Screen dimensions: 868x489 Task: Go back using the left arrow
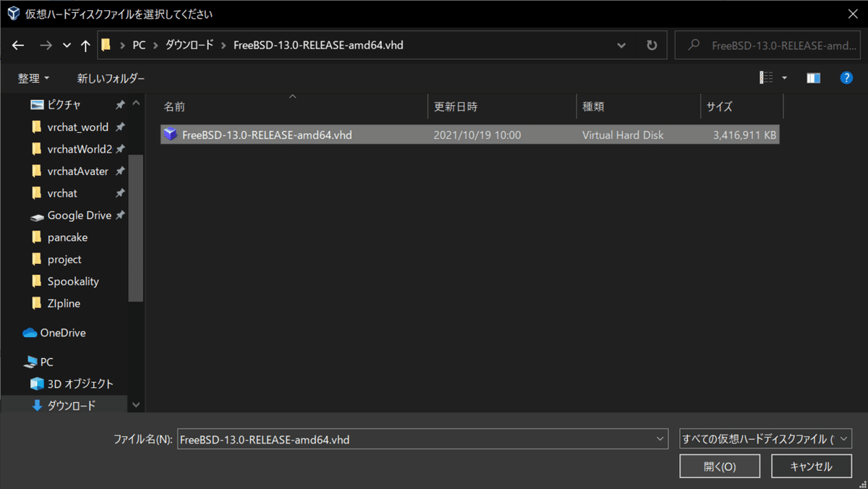[x=18, y=45]
